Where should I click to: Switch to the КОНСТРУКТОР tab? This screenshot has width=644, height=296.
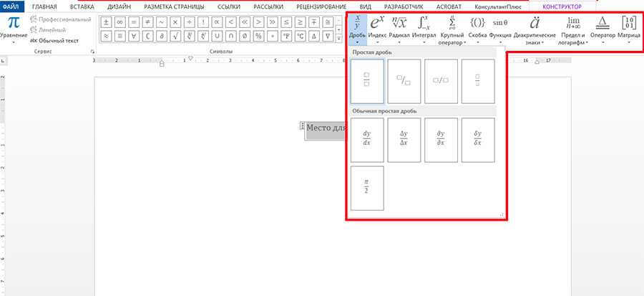(x=562, y=6)
